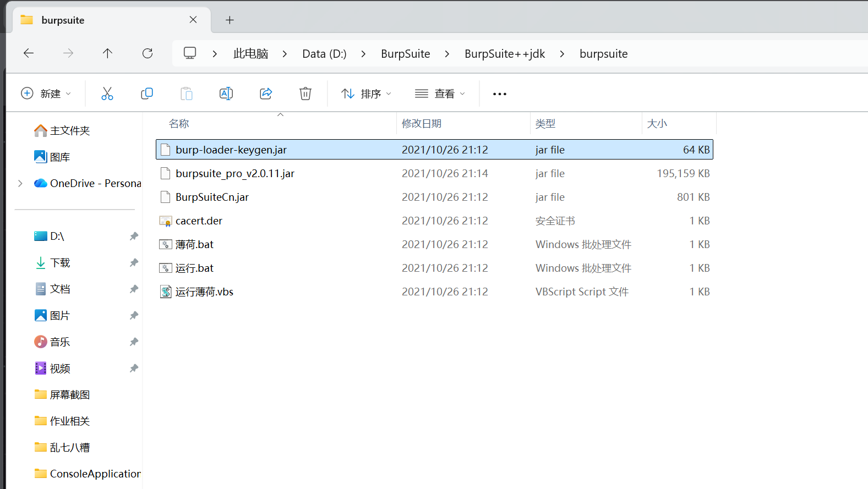Click the cacert.der certificate file icon
This screenshot has width=868, height=489.
(x=166, y=221)
